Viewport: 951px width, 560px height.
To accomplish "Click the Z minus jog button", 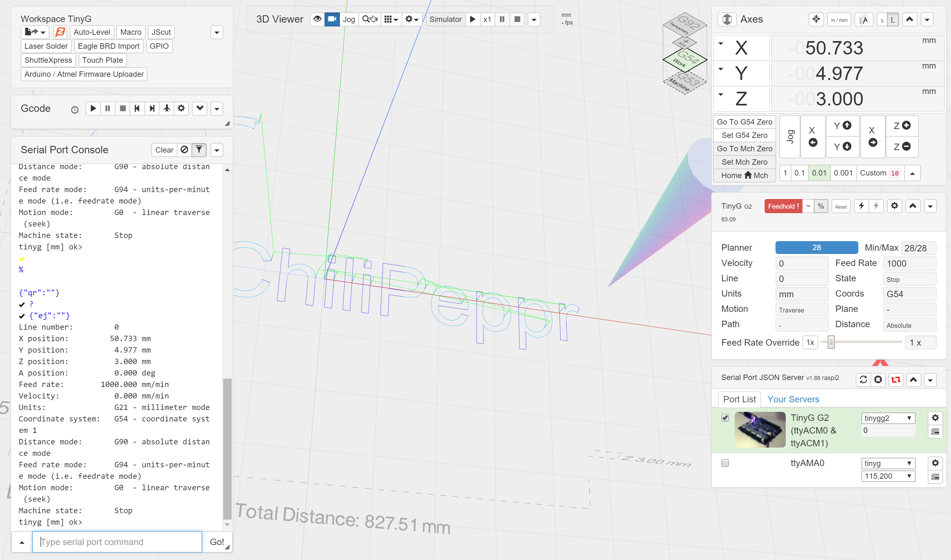I will click(x=902, y=147).
